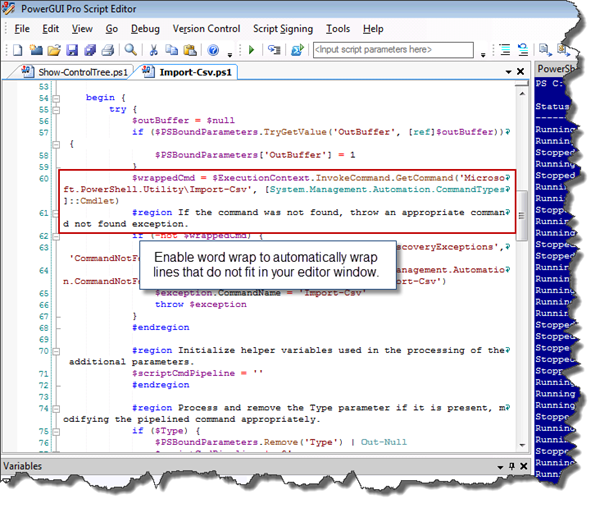600x508 pixels.
Task: Close the Import-Csv.ps1 document
Action: 520,71
